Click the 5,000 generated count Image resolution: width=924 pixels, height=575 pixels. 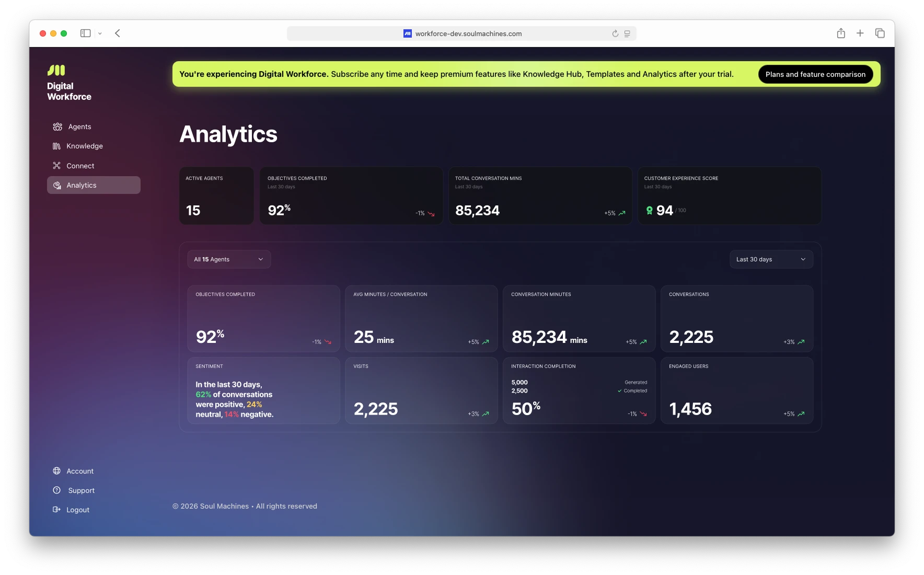(519, 383)
